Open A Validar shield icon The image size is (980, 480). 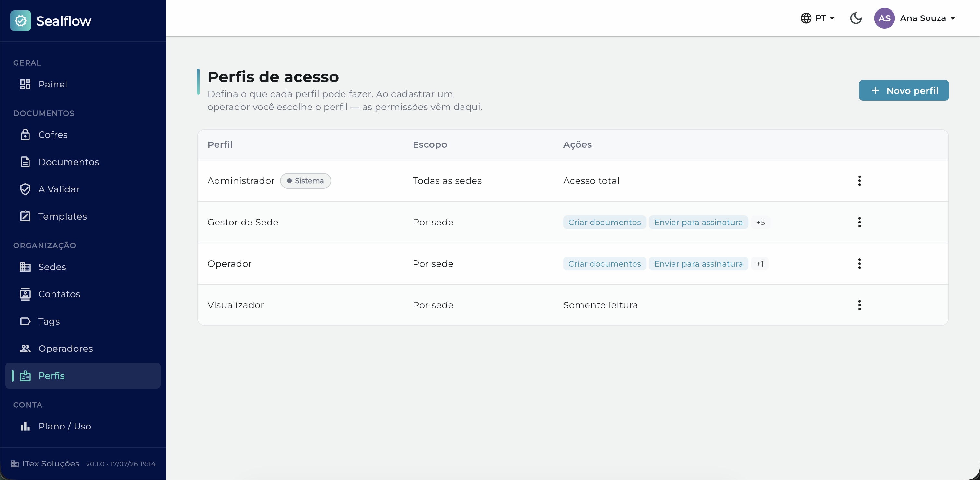pyautogui.click(x=25, y=189)
